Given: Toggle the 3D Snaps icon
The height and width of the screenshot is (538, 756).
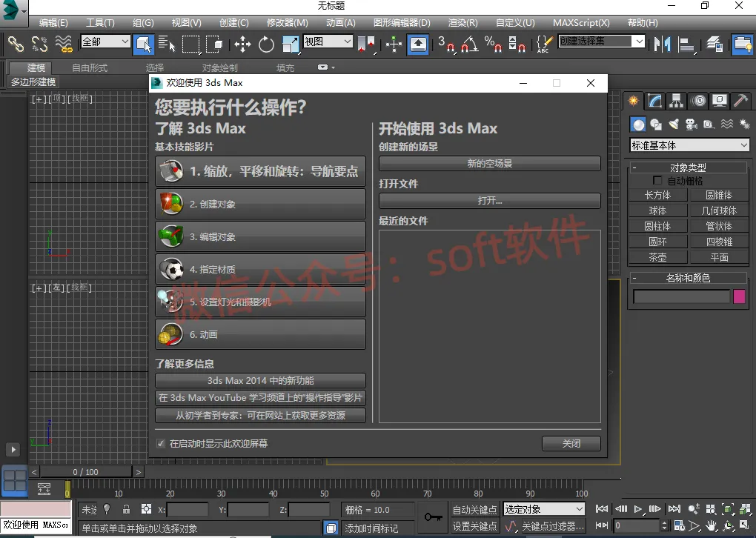Looking at the screenshot, I should [446, 44].
